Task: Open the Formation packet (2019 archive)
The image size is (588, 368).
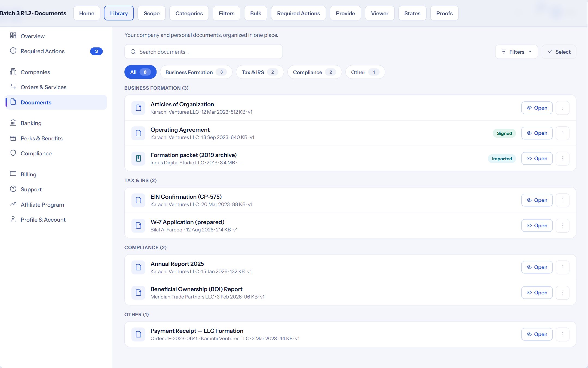Action: (x=537, y=159)
